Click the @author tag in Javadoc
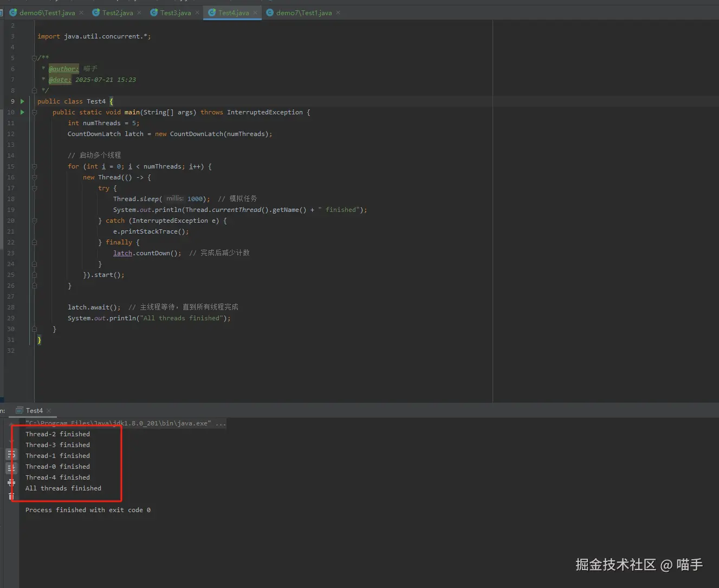Screen dimensions: 719x588 click(63, 69)
